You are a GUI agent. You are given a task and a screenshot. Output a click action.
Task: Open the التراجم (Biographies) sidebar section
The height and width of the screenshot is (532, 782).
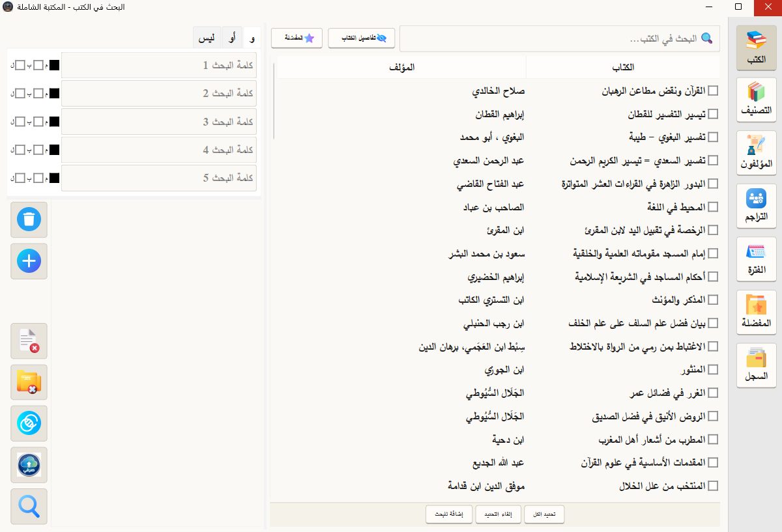756,206
